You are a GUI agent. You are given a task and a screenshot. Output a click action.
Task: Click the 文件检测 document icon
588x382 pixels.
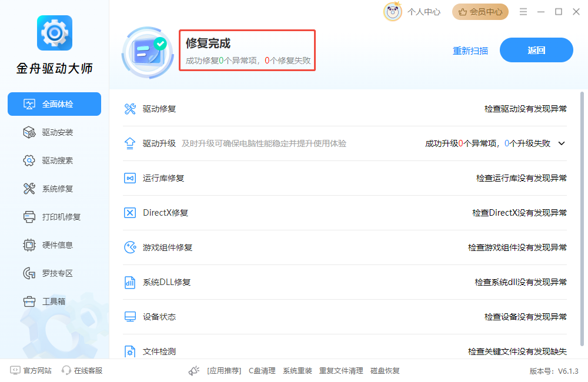point(130,351)
